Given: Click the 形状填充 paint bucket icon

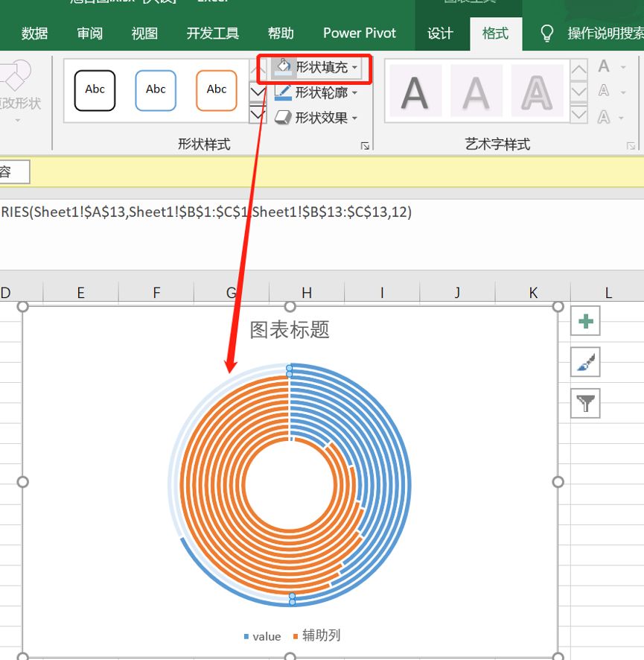Looking at the screenshot, I should point(283,67).
